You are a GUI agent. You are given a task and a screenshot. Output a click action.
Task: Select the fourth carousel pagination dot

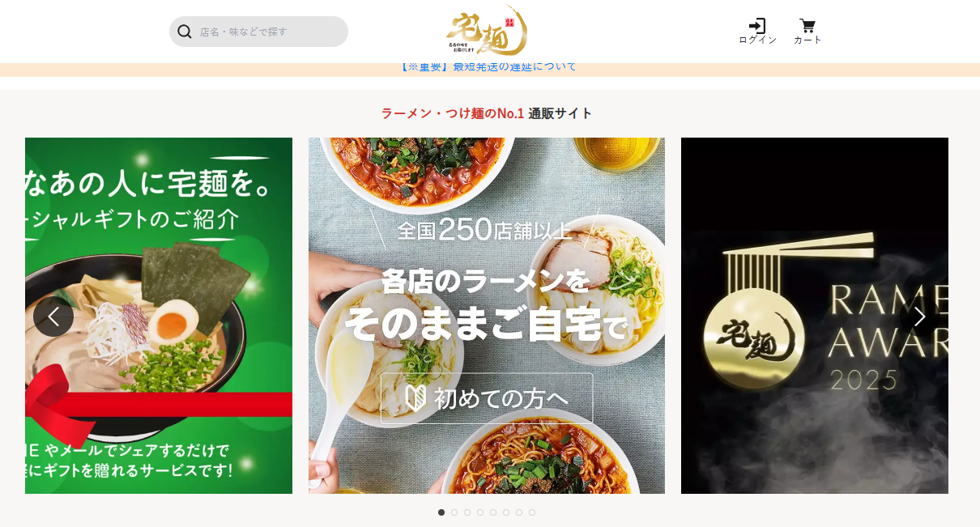pos(480,512)
